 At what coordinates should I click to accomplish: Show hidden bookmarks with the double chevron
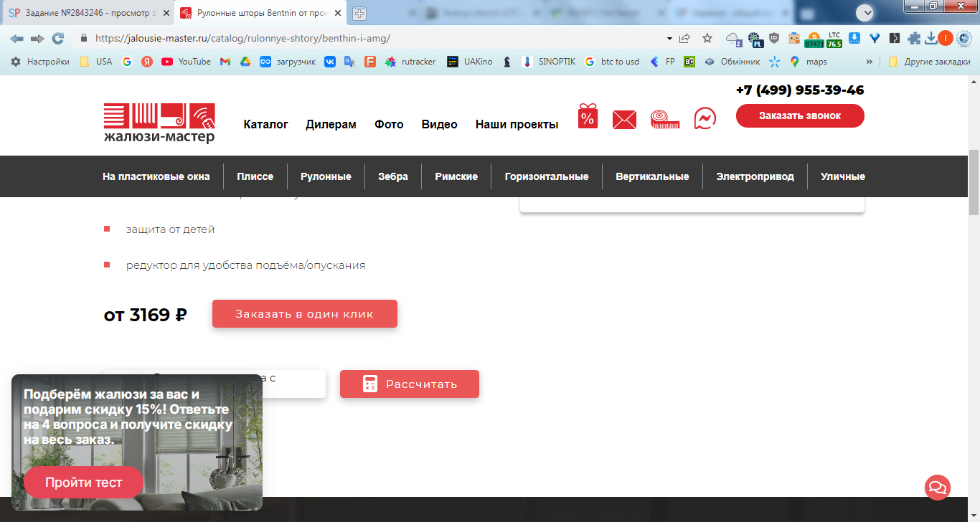[870, 62]
